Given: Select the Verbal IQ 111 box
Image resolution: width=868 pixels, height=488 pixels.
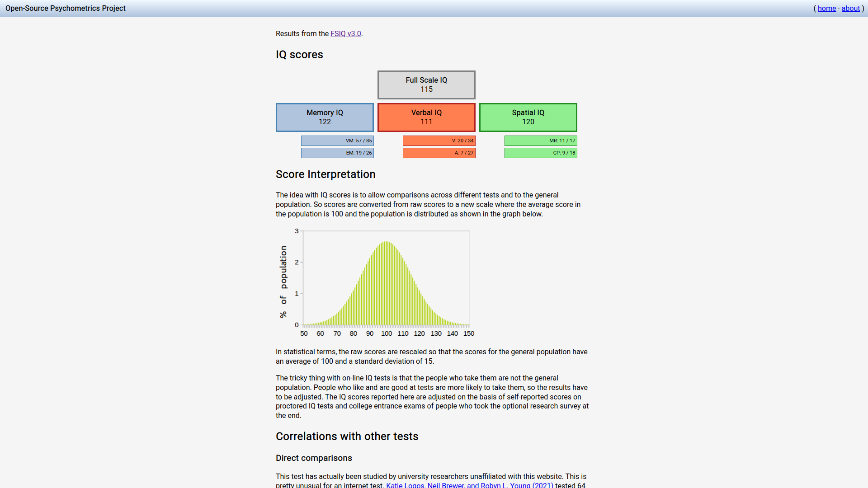Looking at the screenshot, I should pos(426,117).
